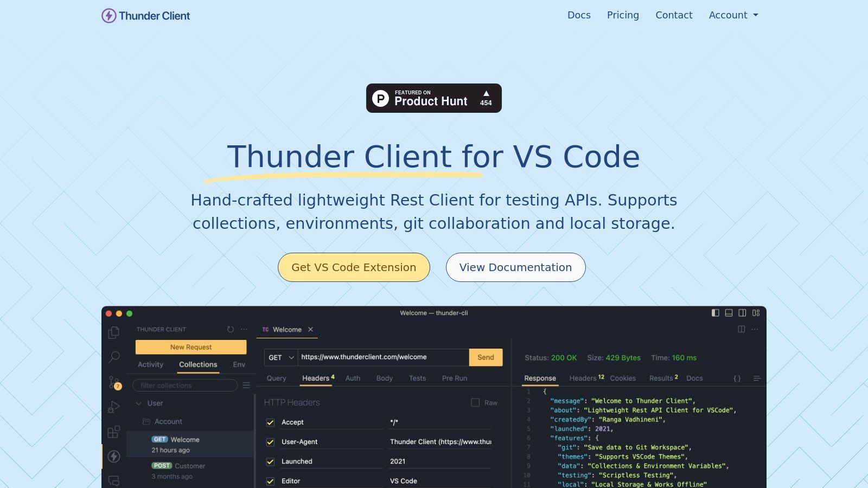
Task: Collapse the User collection
Action: point(139,403)
